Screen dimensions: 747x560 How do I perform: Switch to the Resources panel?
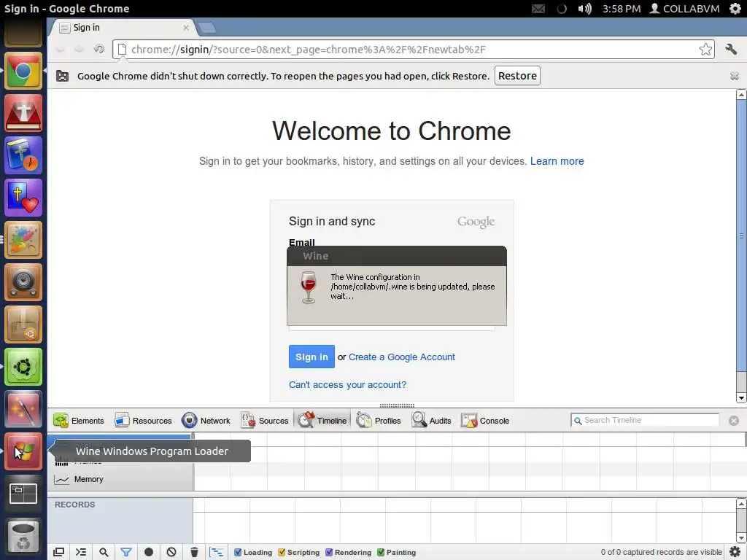[x=143, y=421]
